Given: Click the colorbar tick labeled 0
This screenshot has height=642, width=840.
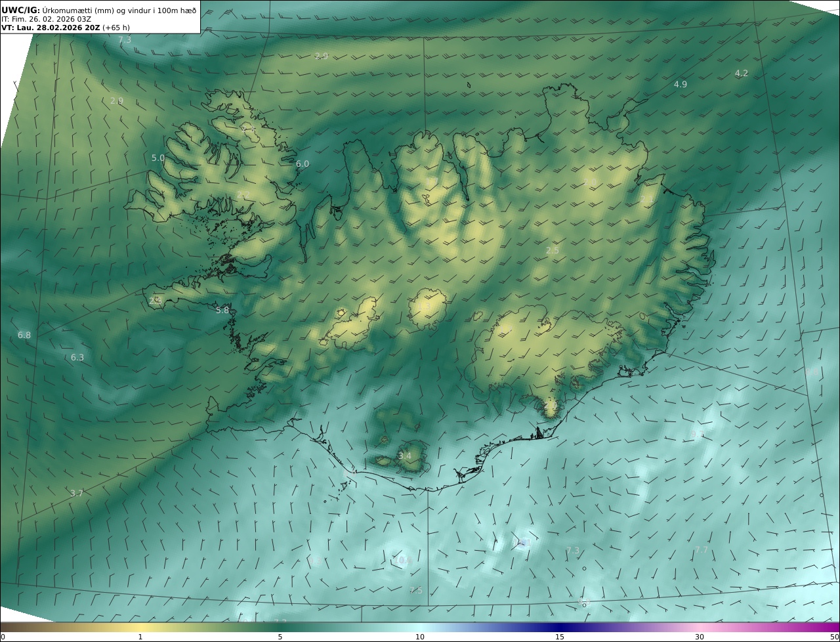Looking at the screenshot, I should tap(3, 637).
